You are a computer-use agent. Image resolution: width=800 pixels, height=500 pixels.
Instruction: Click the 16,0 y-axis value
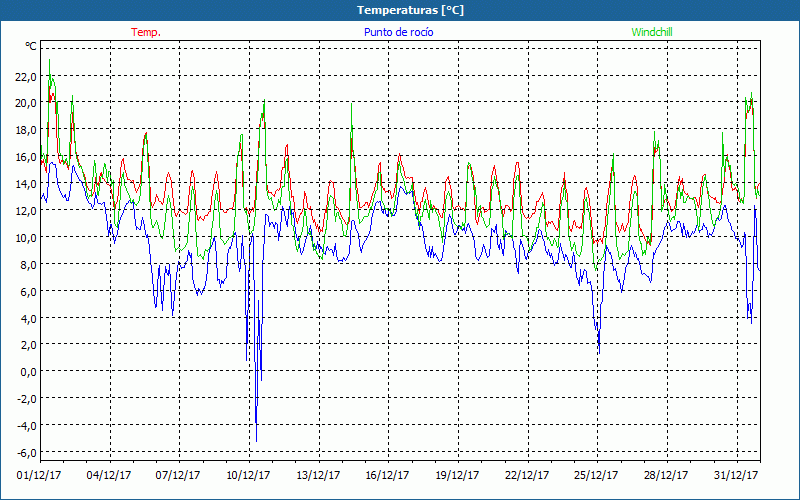[x=26, y=157]
